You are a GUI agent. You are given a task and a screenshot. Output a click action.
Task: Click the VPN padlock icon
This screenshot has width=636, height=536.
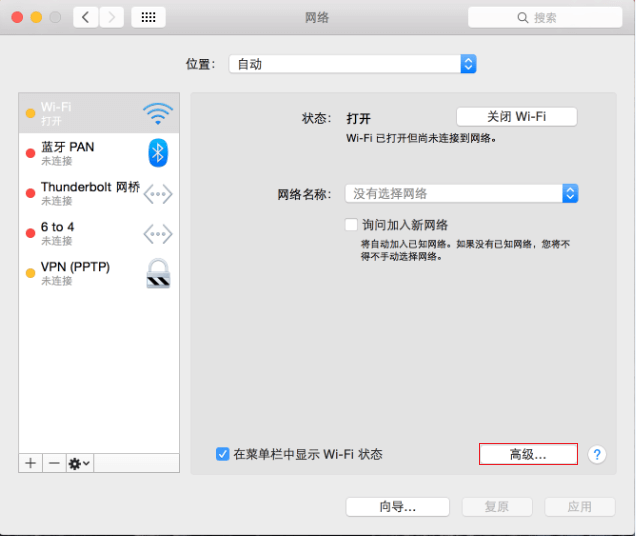[158, 273]
